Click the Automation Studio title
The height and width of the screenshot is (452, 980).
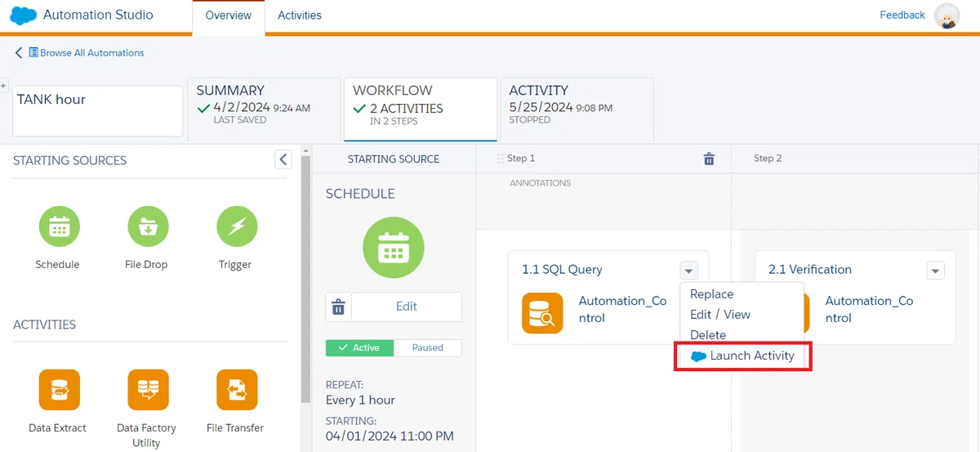tap(98, 16)
